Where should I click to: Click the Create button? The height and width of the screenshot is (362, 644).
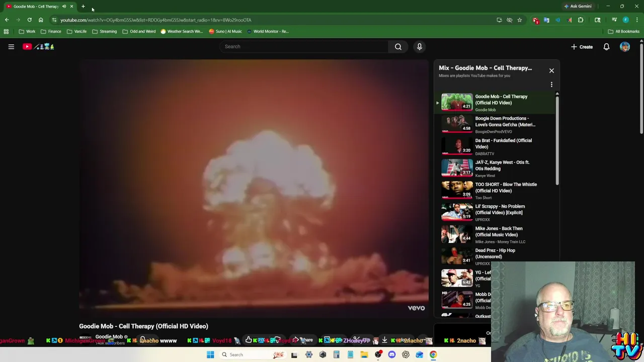pyautogui.click(x=582, y=47)
